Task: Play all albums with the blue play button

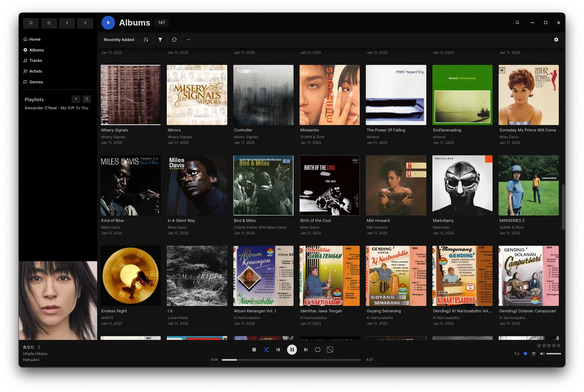Action: (x=108, y=23)
